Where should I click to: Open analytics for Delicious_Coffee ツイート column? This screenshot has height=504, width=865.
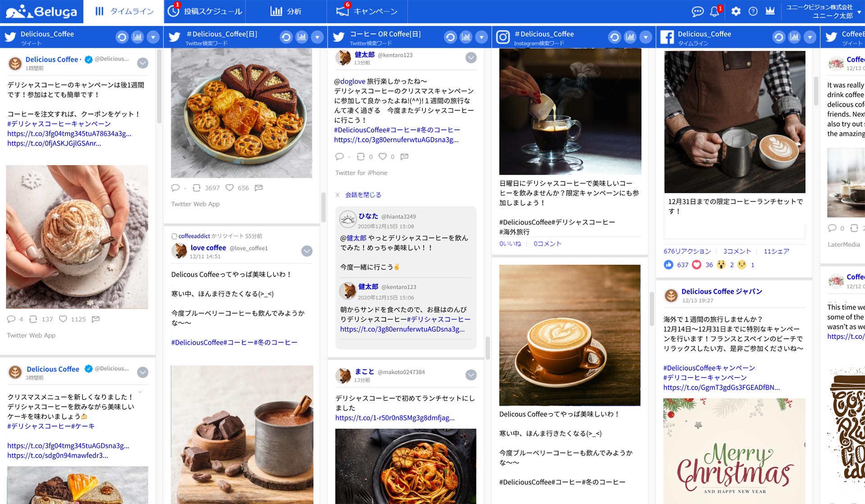click(x=137, y=37)
